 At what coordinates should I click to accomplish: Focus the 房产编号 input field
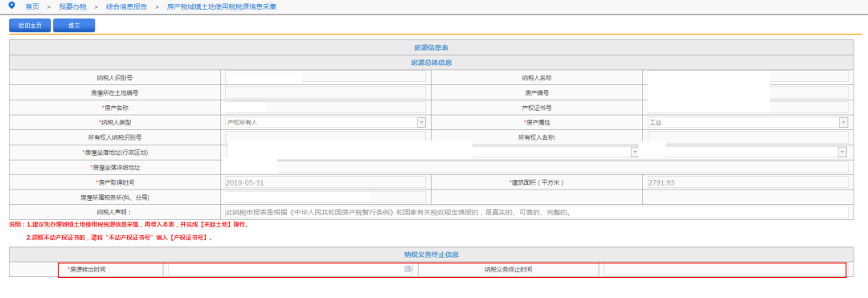(748, 92)
